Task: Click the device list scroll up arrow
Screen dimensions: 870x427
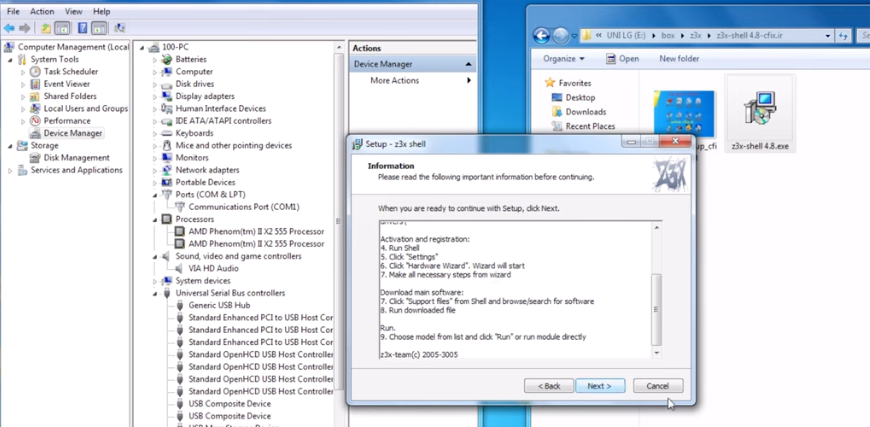Action: pos(338,48)
